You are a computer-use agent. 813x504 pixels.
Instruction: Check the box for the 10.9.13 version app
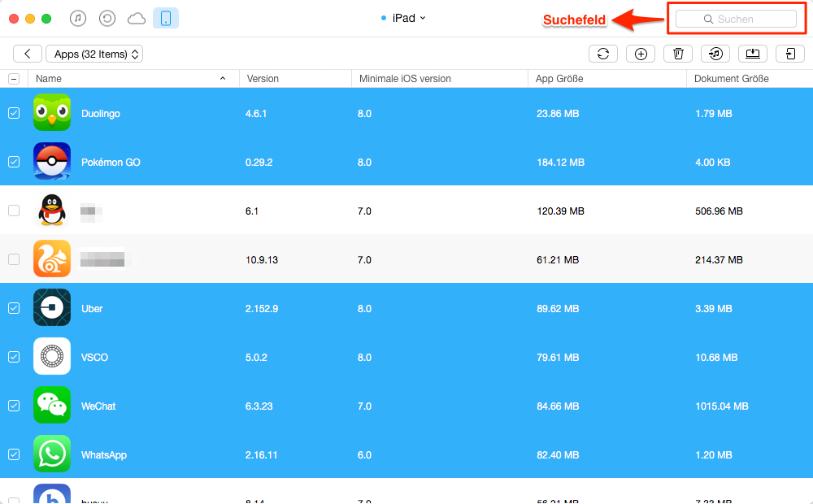pyautogui.click(x=14, y=259)
